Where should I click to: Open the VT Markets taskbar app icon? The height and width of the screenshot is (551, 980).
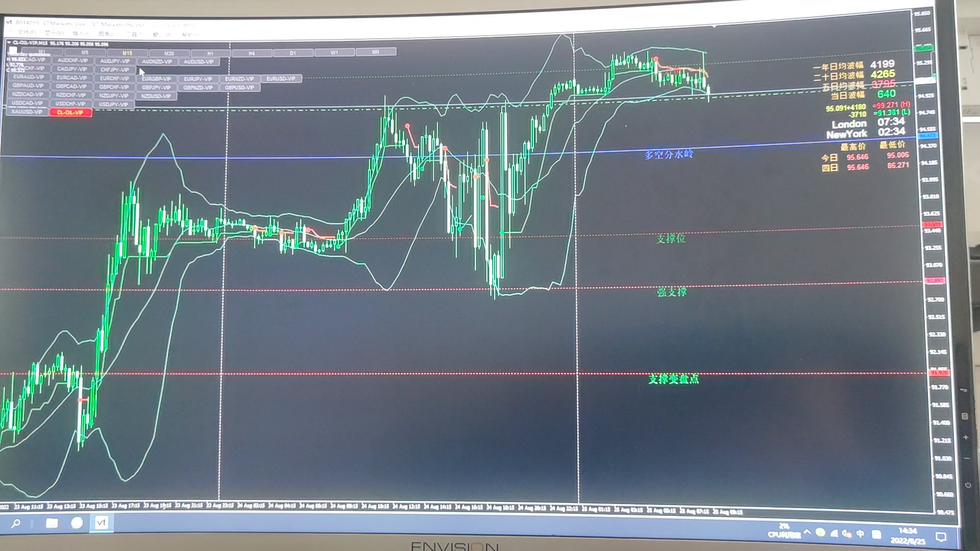click(x=101, y=522)
